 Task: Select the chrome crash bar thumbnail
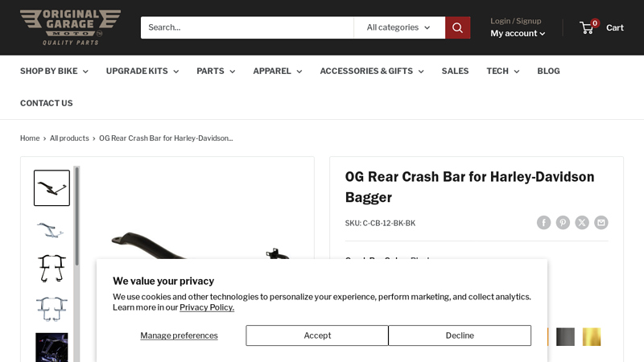pyautogui.click(x=52, y=230)
